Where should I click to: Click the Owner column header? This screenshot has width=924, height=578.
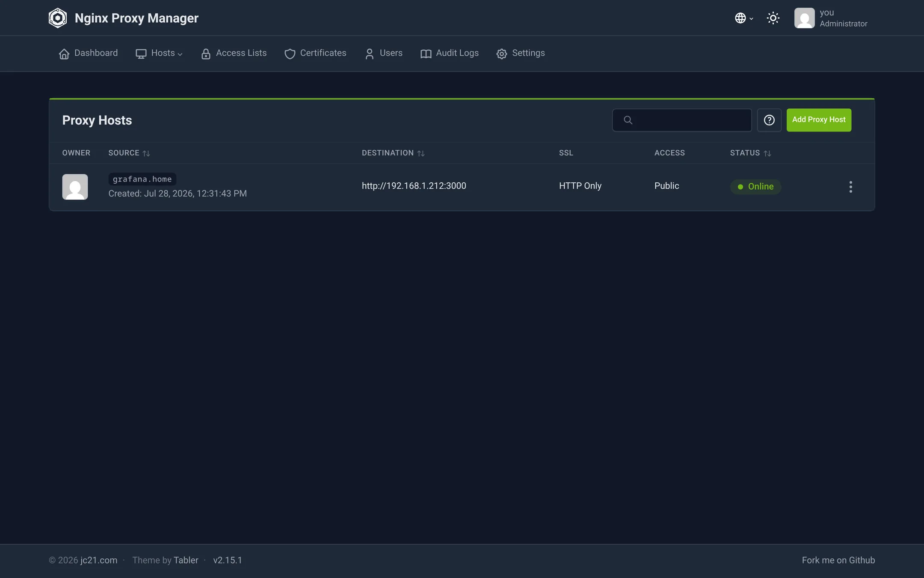coord(76,153)
